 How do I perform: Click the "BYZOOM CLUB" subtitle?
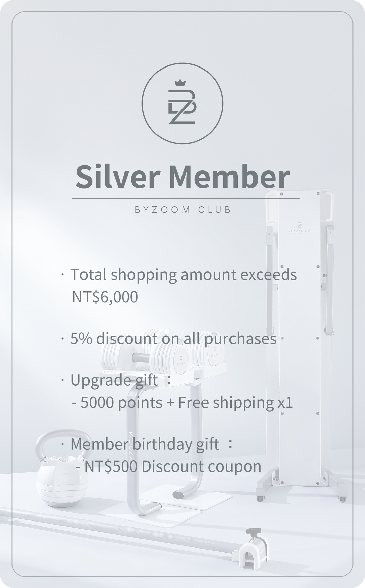click(x=182, y=210)
